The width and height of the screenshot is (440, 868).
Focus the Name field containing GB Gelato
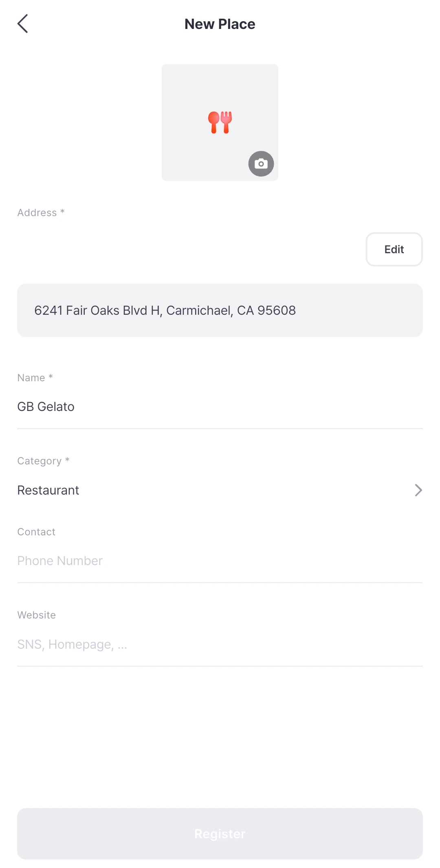[x=220, y=407]
